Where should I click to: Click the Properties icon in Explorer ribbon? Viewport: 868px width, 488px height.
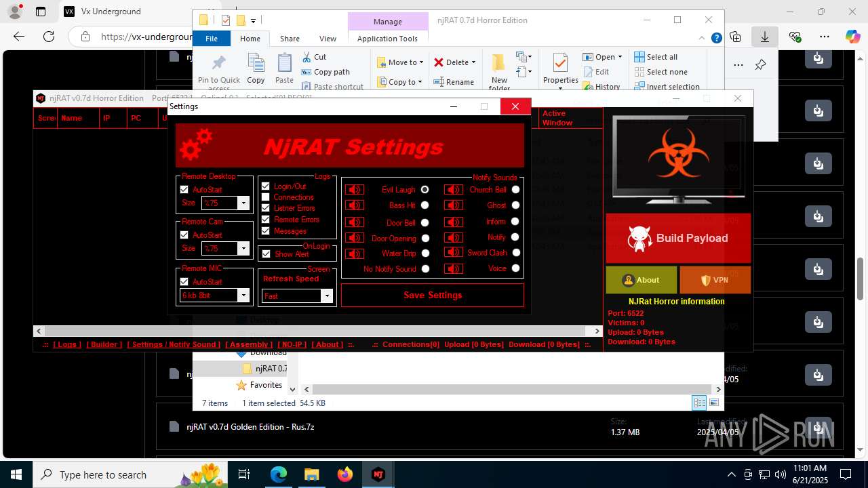coord(560,70)
